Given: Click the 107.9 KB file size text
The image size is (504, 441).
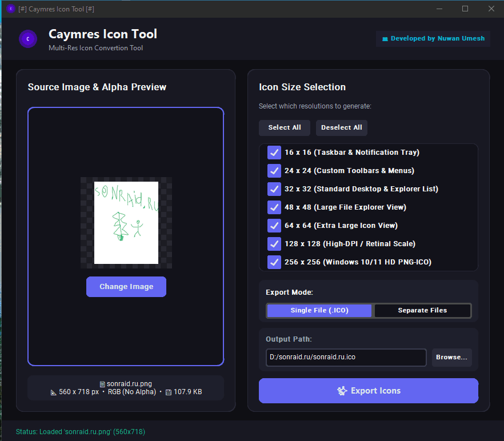Looking at the screenshot, I should point(187,392).
